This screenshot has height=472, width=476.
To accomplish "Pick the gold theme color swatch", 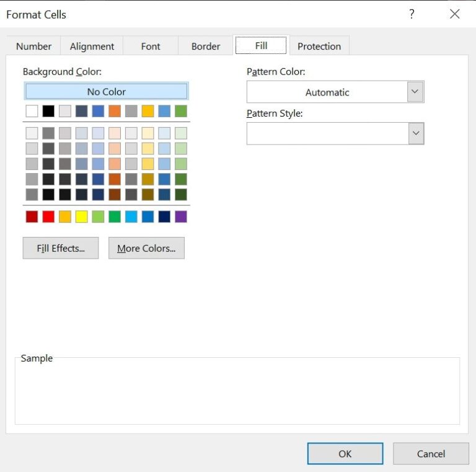I will [148, 111].
